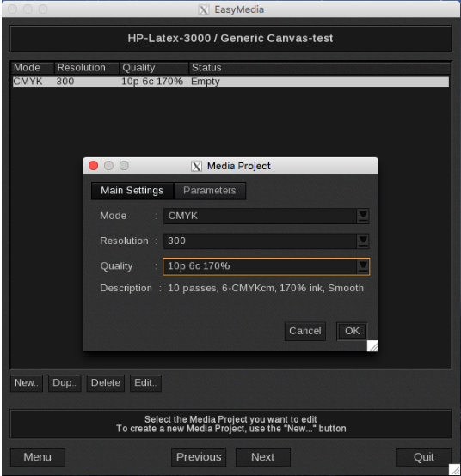Open the Mode dropdown arrow in Media Project
This screenshot has width=461, height=476.
(x=363, y=216)
